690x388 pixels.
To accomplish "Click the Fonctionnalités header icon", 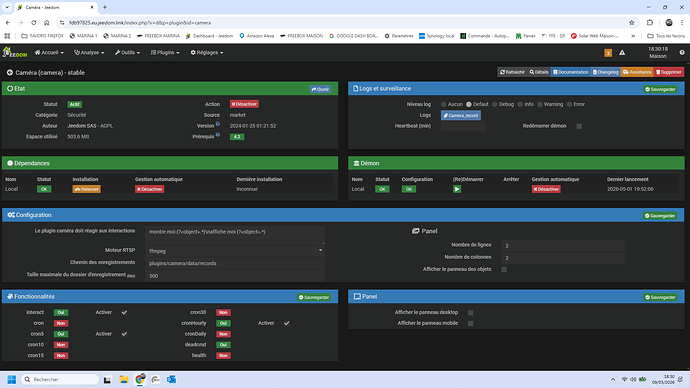I will point(10,296).
